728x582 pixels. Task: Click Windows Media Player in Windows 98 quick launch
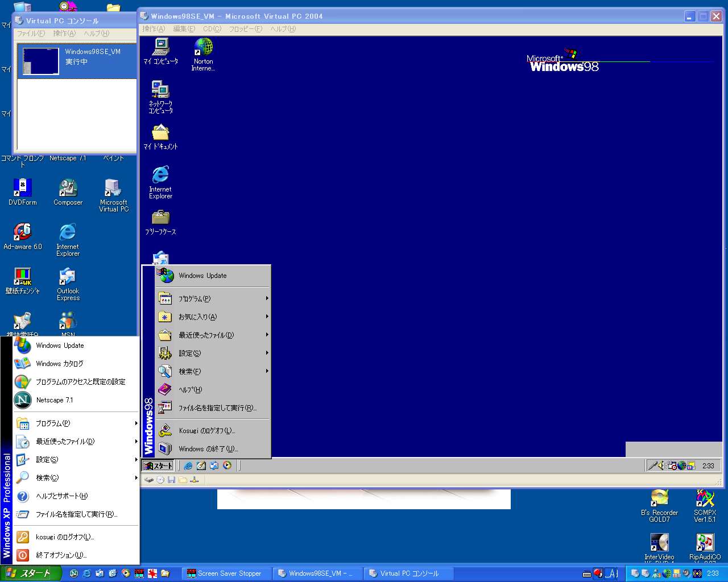227,465
